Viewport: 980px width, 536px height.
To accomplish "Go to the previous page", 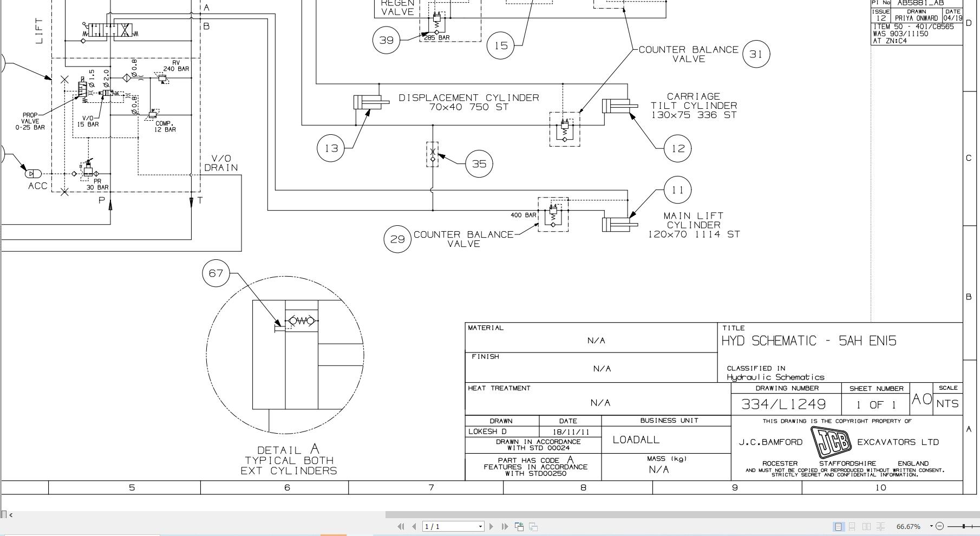I will coord(414,526).
